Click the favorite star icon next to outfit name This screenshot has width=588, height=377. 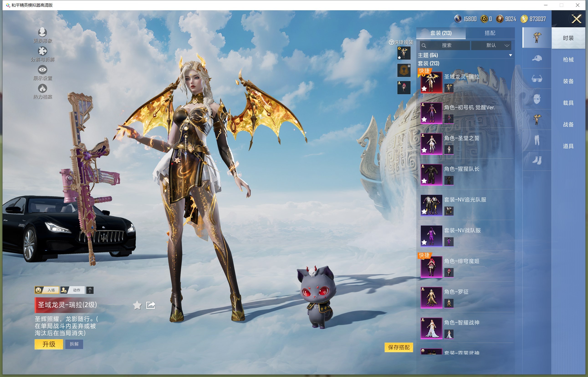[x=137, y=305]
